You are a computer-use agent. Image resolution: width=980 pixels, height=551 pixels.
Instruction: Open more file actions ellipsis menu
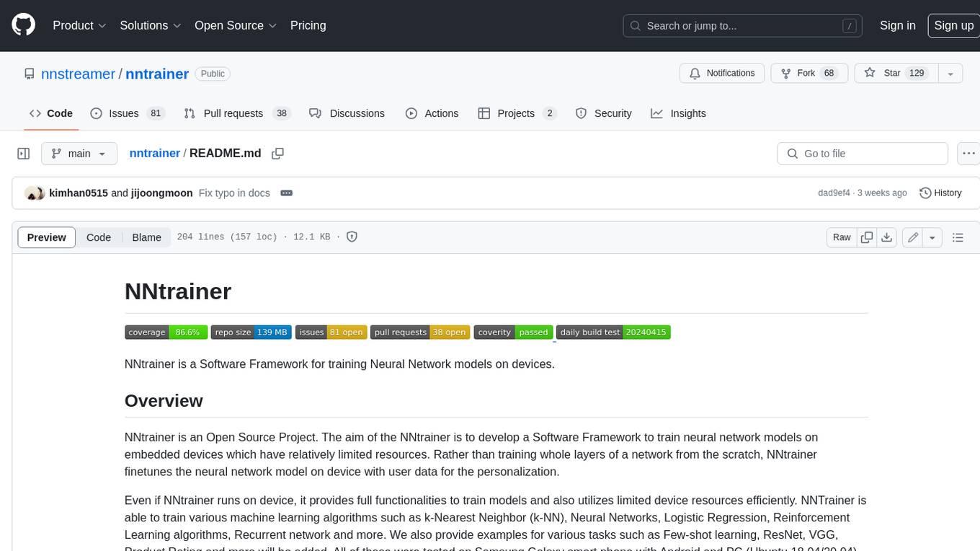968,154
